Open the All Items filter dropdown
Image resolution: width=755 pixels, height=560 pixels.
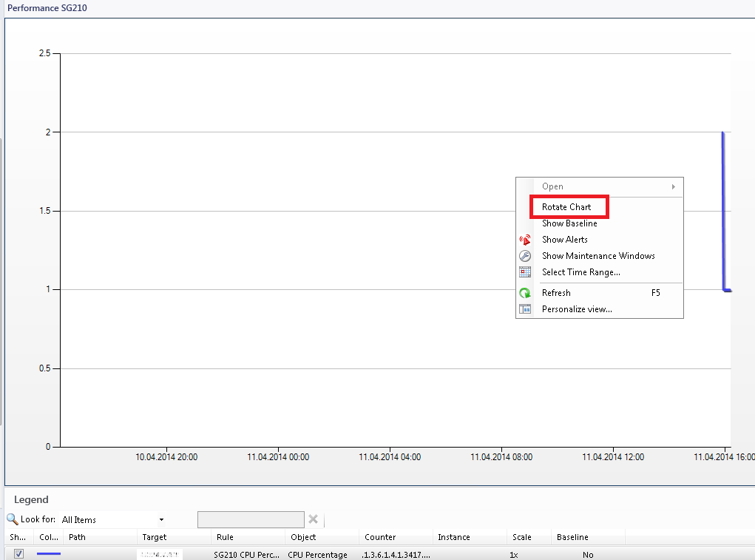point(161,519)
